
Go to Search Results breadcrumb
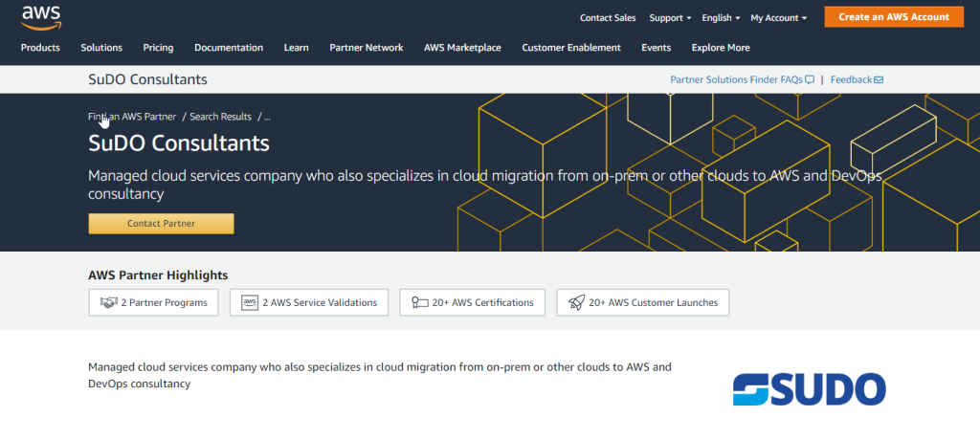pos(221,117)
